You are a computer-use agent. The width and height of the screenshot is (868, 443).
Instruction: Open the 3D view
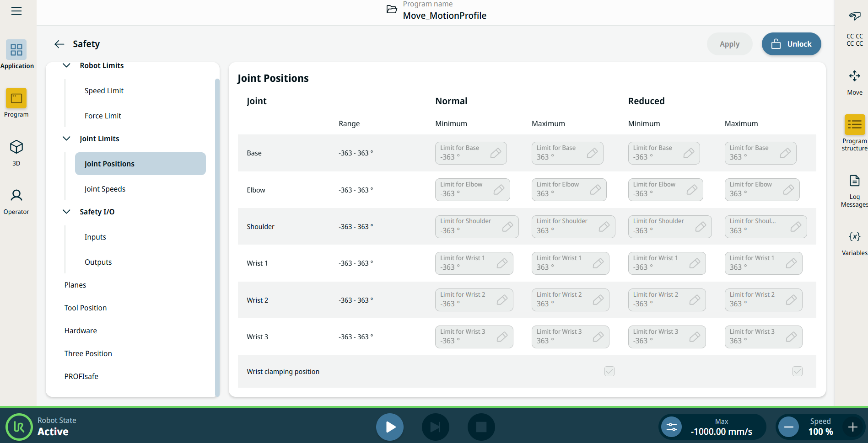click(x=16, y=152)
